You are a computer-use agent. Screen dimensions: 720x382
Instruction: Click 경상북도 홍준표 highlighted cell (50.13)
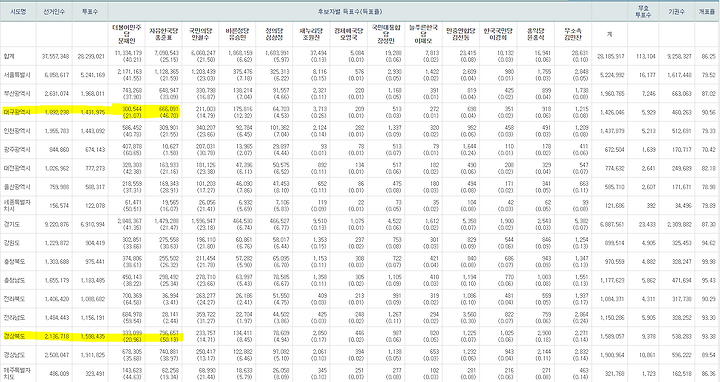[x=167, y=336]
